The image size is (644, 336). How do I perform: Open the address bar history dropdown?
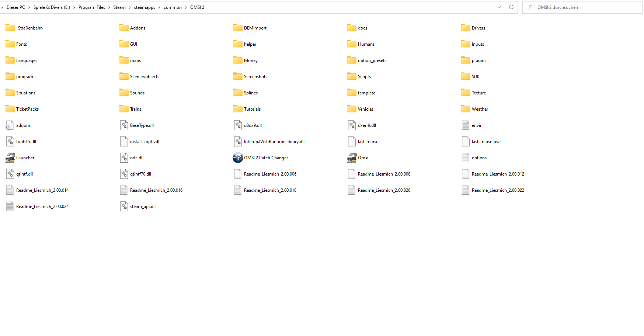499,7
